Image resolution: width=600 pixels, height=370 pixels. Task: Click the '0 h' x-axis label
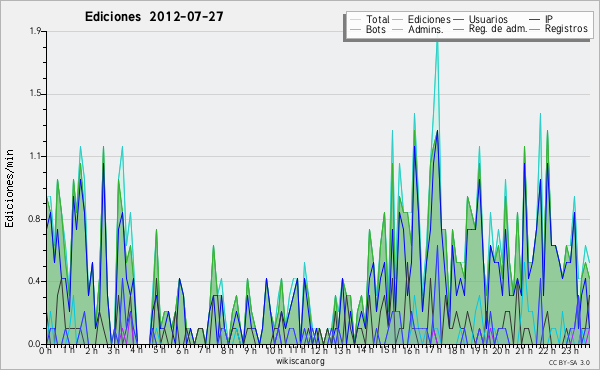(x=45, y=350)
